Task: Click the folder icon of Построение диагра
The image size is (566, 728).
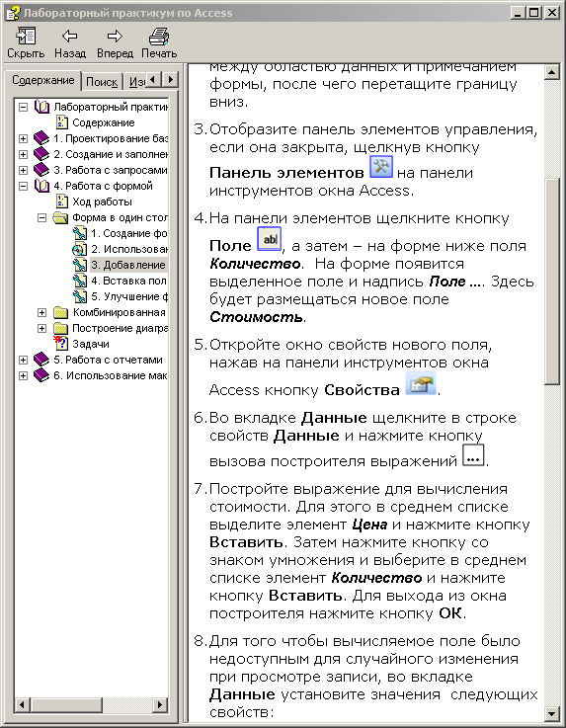Action: [x=61, y=328]
